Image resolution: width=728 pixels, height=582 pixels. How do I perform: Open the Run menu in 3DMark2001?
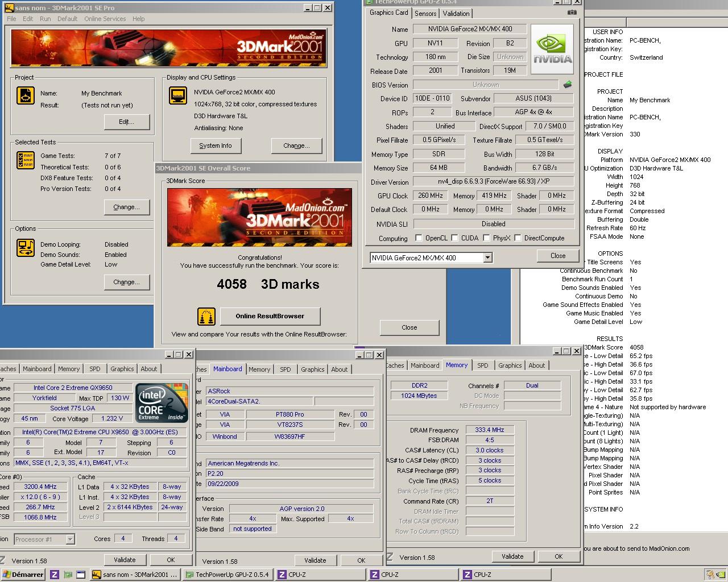coord(45,19)
